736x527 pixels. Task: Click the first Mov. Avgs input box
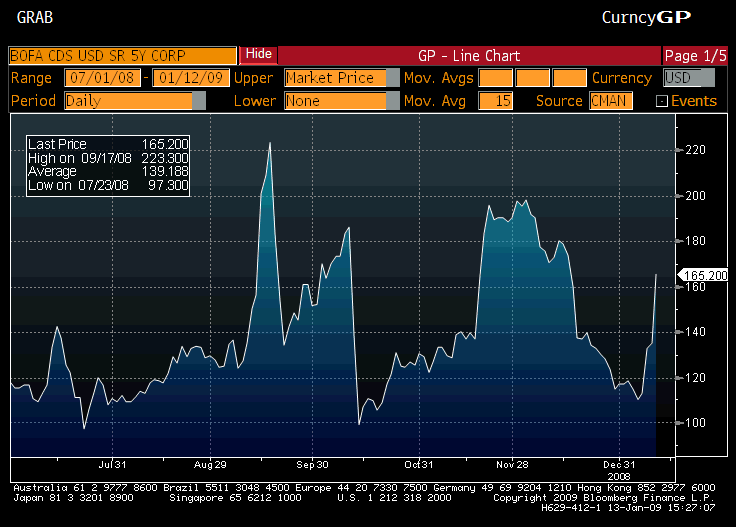click(495, 78)
